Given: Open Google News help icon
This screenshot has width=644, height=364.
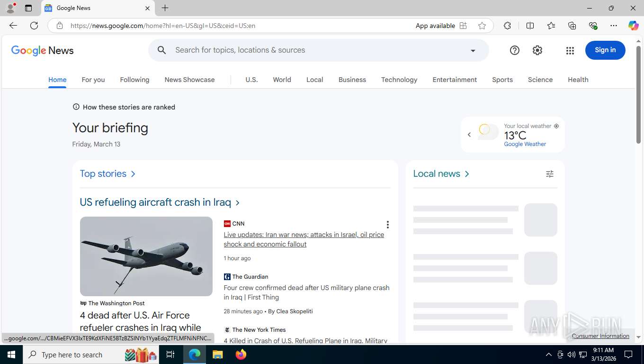Looking at the screenshot, I should click(x=515, y=50).
